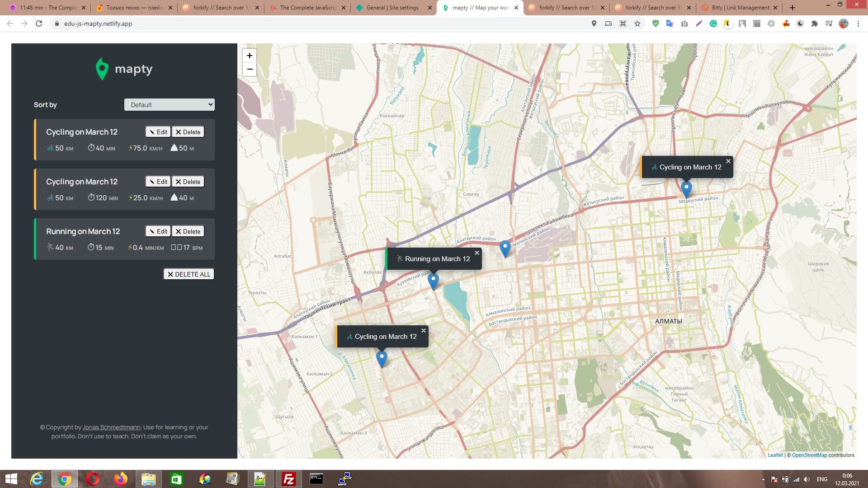Close the top-right Cycling popup
The image size is (868, 488).
pyautogui.click(x=728, y=161)
